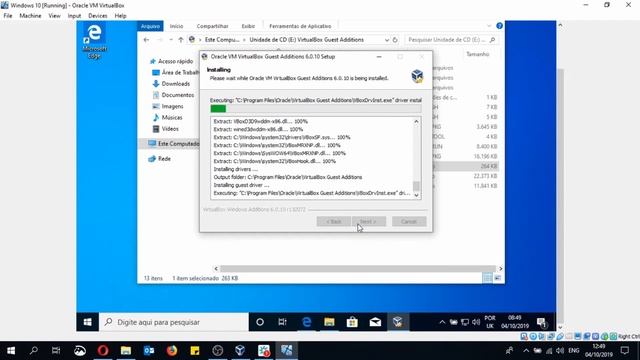Open the guest notification center
Viewport: 640px width, 360px height.
point(542,322)
